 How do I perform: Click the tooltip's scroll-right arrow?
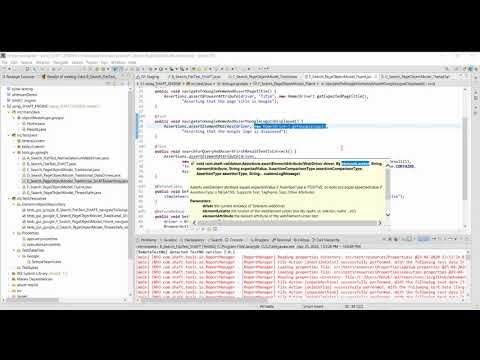[x=380, y=223]
